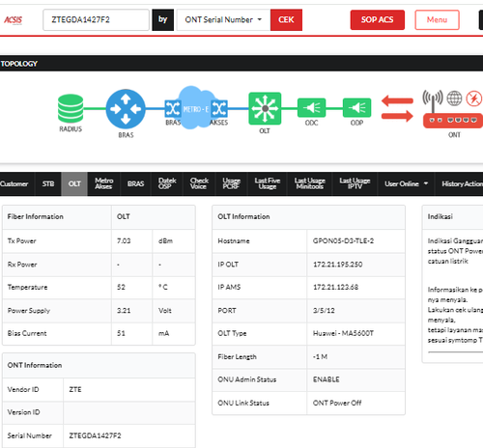The height and width of the screenshot is (448, 483).
Task: Switch to the STB tab
Action: click(x=48, y=183)
